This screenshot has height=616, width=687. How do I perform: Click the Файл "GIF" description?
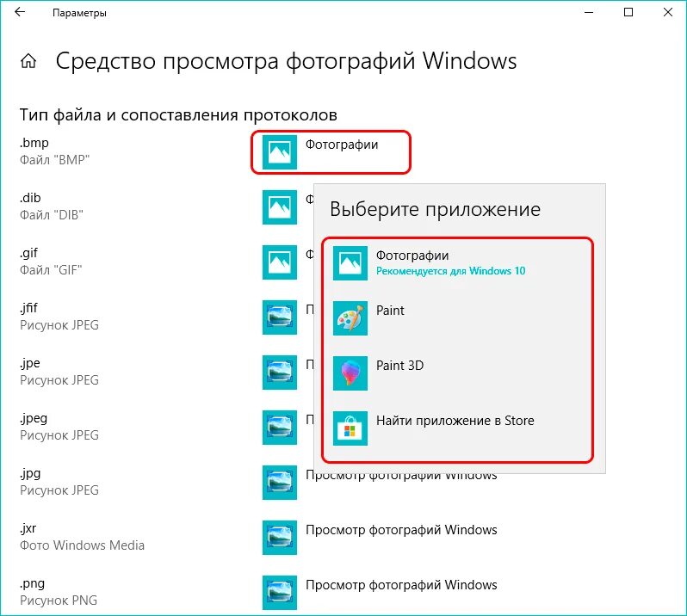51,270
